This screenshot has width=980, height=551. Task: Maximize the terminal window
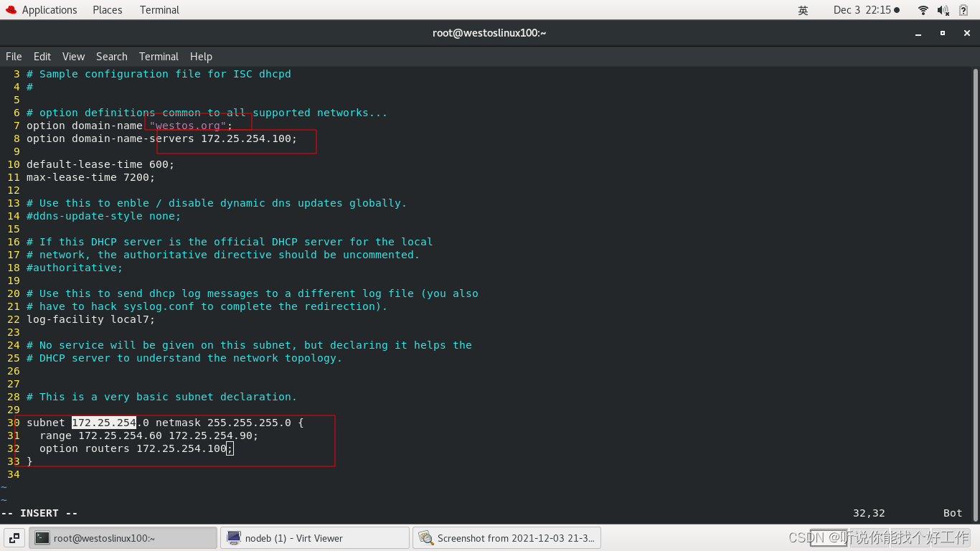pos(943,33)
